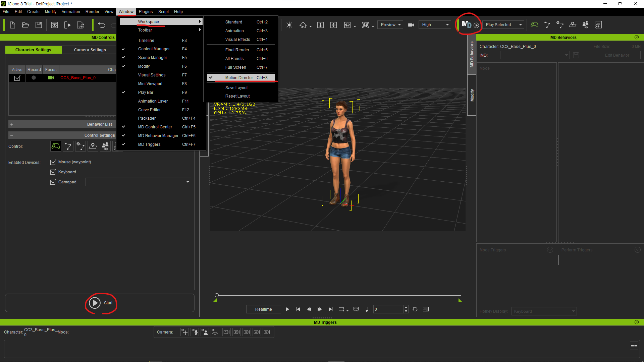Select Reset Layout from Workspace submenu

click(237, 96)
